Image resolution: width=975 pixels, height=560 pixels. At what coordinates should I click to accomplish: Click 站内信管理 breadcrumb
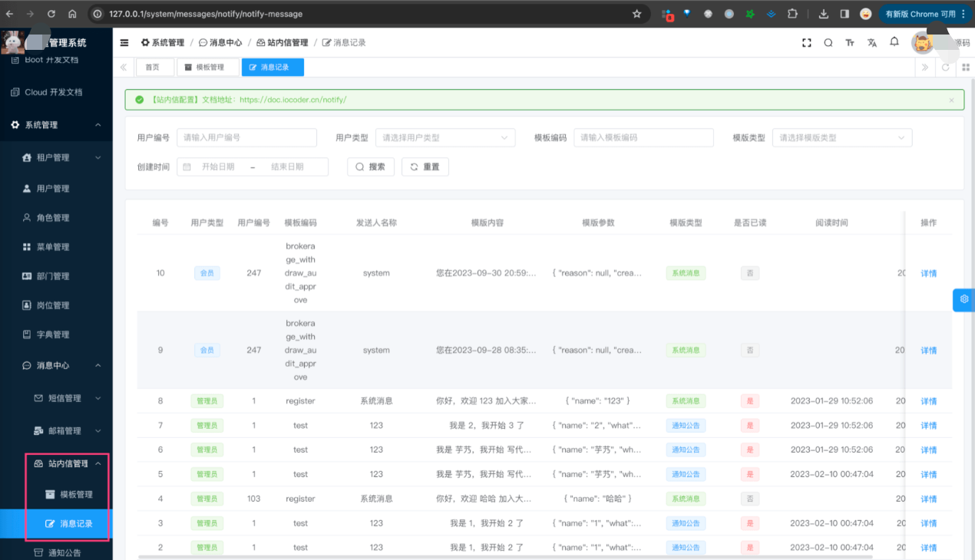tap(282, 43)
